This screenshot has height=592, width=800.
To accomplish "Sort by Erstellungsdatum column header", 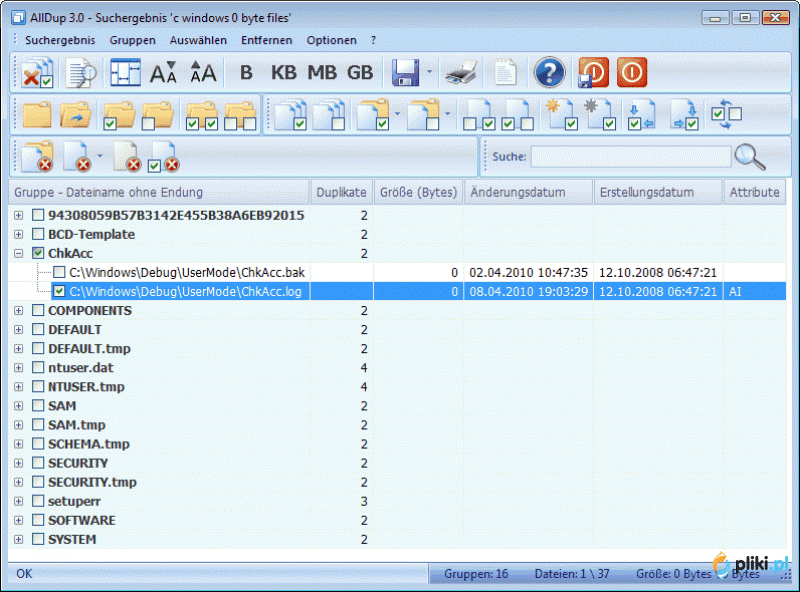I will pos(658,192).
